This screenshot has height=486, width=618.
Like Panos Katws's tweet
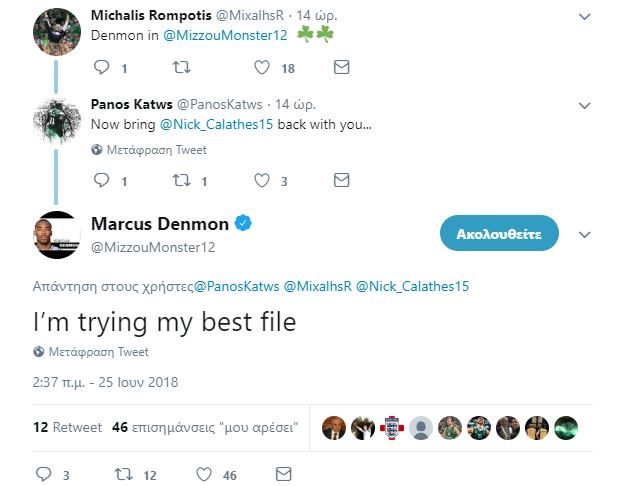[262, 181]
